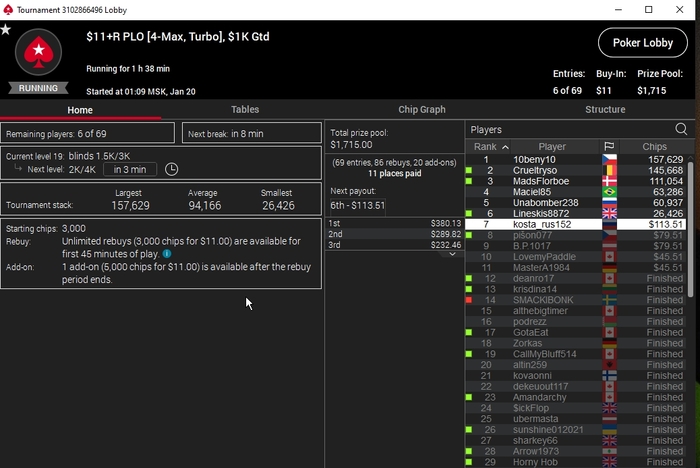
Task: Click the Poker Lobby button
Action: pos(642,43)
